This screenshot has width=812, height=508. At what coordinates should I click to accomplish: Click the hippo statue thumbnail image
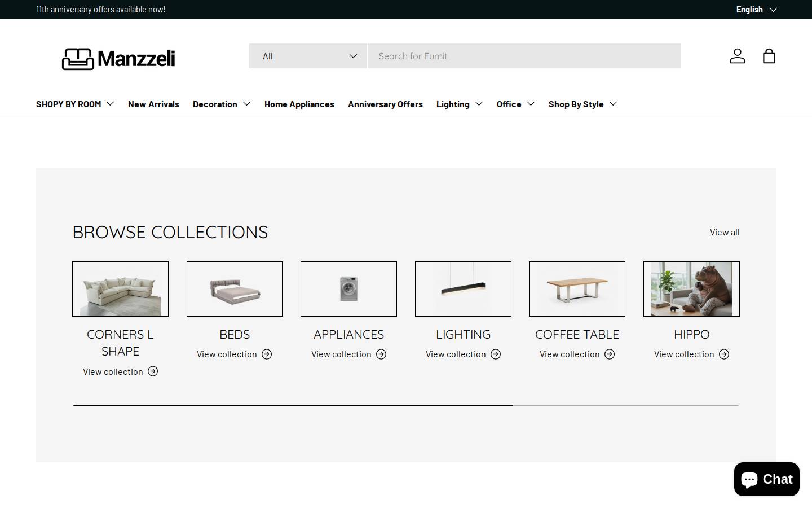[x=691, y=289]
